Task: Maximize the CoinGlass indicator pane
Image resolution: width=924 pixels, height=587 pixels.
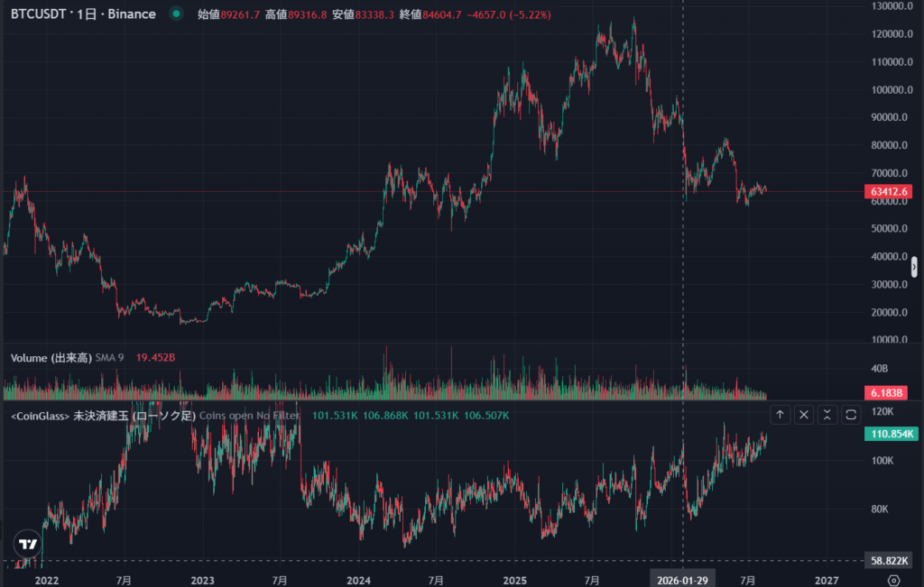Action: point(851,415)
